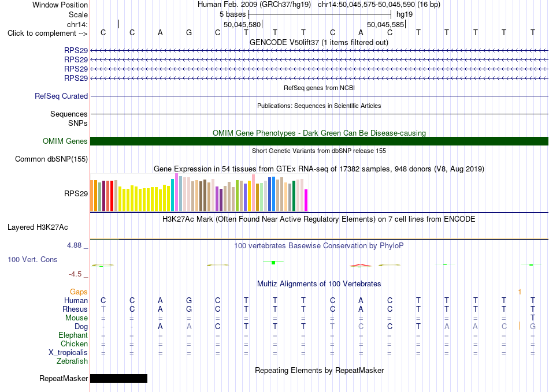Open the 'Short Genetic Variants from dbSNP' title
549x392 pixels.
(x=319, y=151)
